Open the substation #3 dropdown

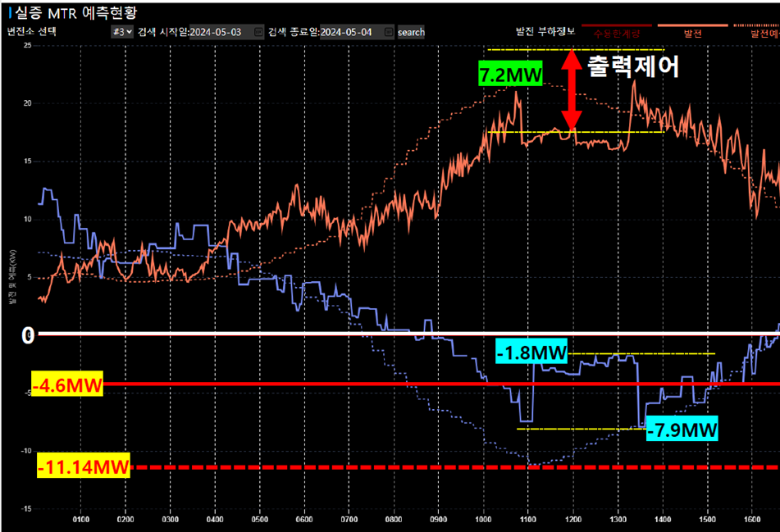coord(122,32)
